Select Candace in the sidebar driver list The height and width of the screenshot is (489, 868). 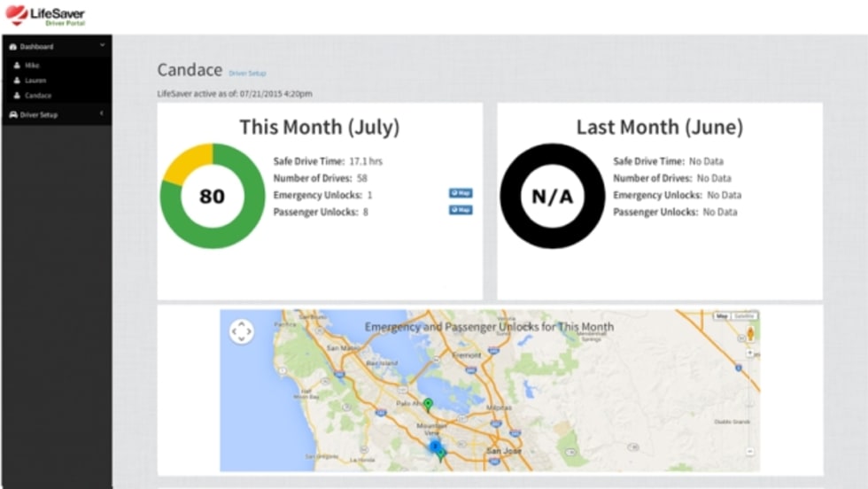pos(37,95)
